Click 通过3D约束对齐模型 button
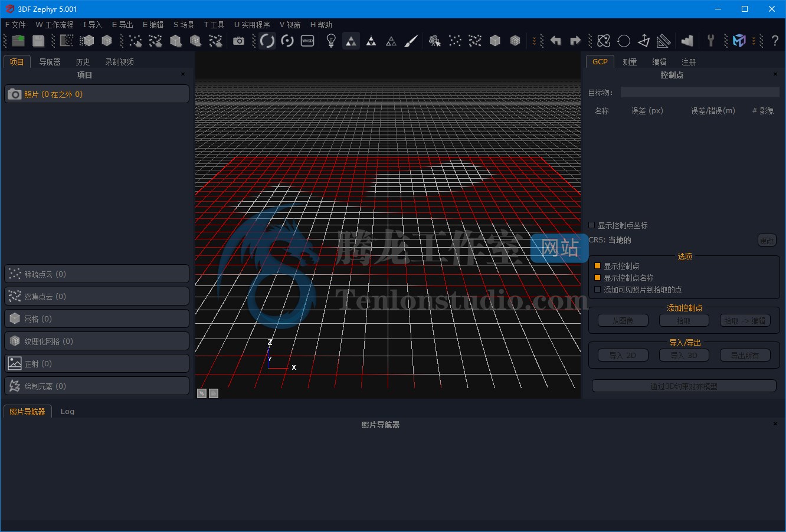 point(684,386)
